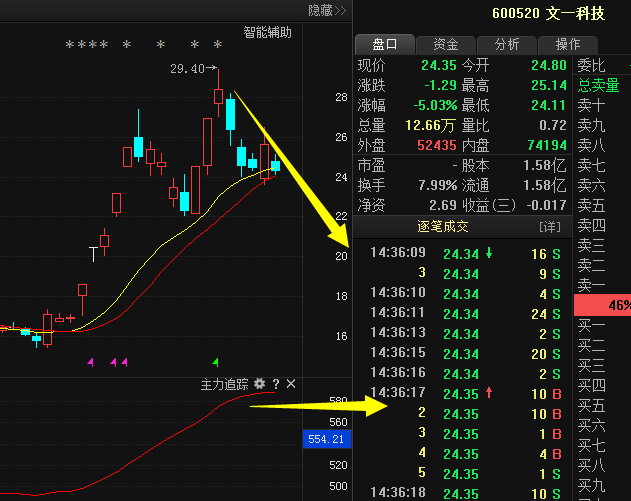Select the 14:36:11 trade row with 24 S
Viewport: 631px width, 501px height.
(x=465, y=313)
